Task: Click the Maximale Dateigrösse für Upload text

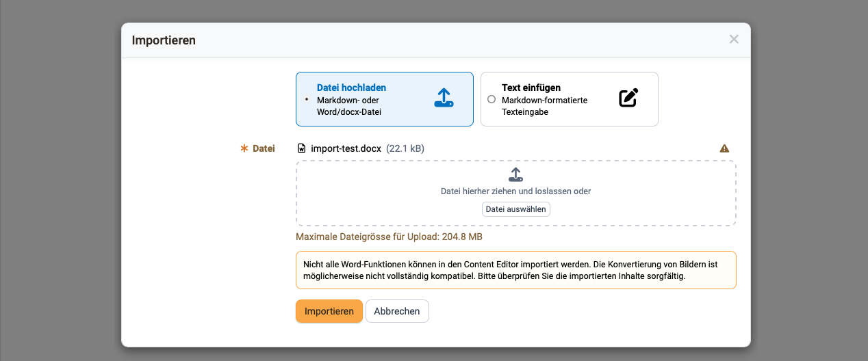Action: click(x=389, y=237)
